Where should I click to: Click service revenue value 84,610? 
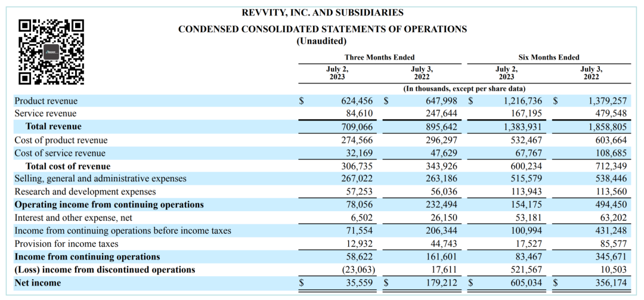click(x=360, y=113)
